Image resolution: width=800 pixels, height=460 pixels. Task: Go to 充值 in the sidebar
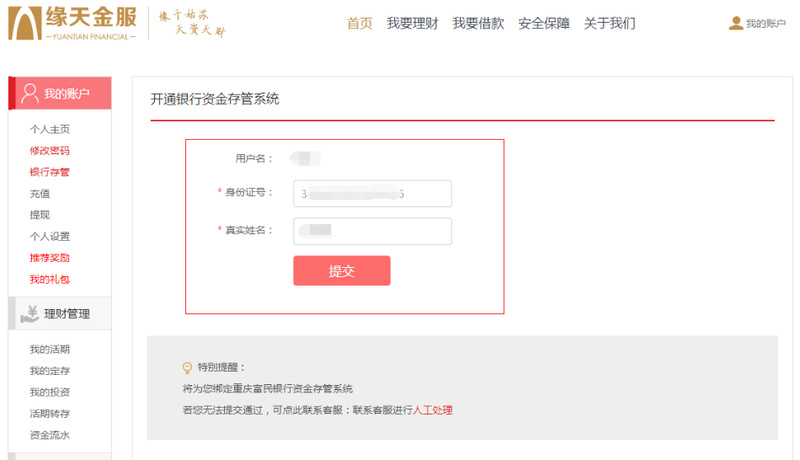40,194
